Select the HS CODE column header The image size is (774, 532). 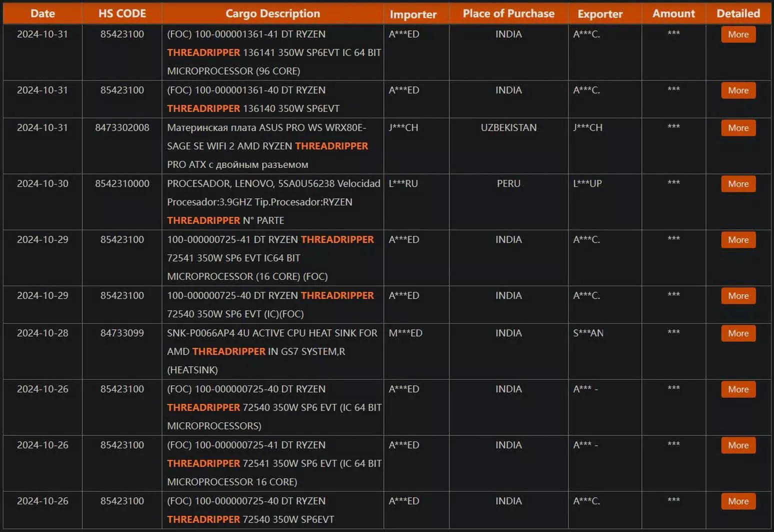point(122,13)
